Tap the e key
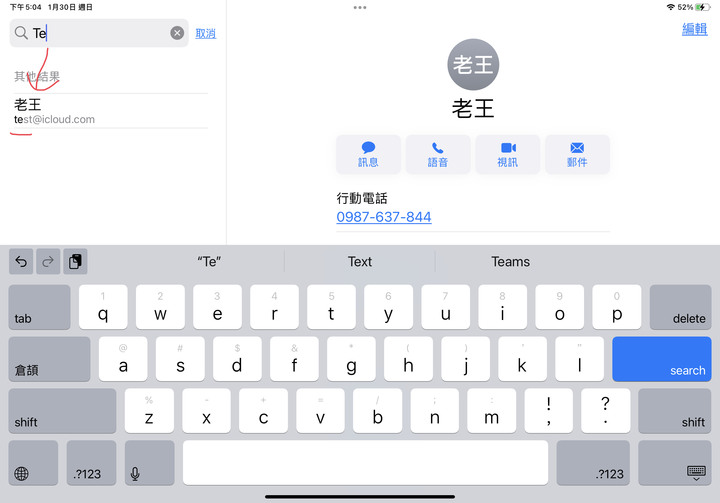 [x=217, y=307]
